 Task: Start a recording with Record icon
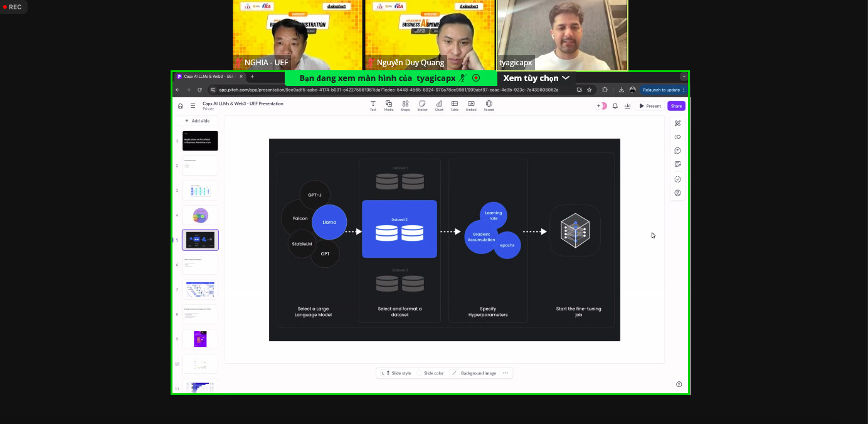tap(489, 105)
